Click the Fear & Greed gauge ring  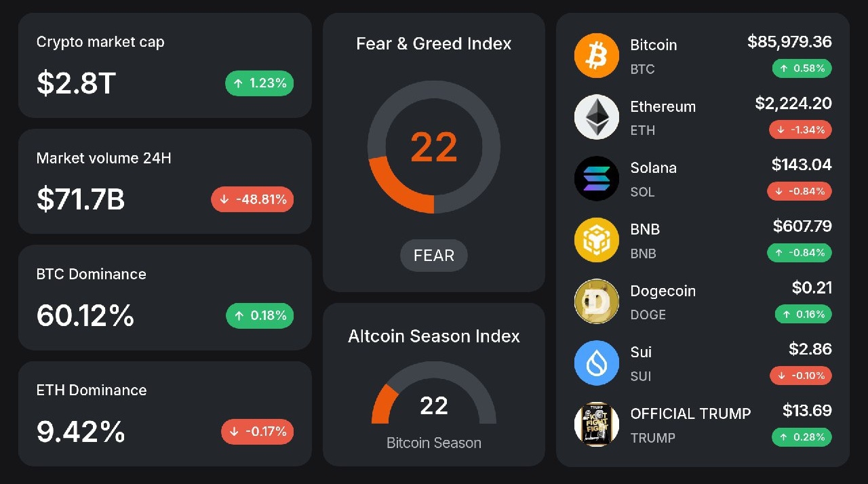click(434, 147)
